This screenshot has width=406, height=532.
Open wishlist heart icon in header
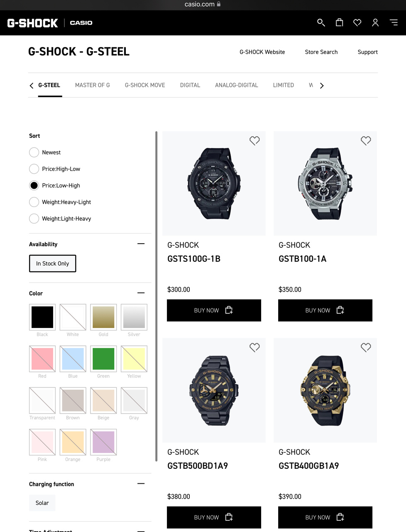click(357, 22)
